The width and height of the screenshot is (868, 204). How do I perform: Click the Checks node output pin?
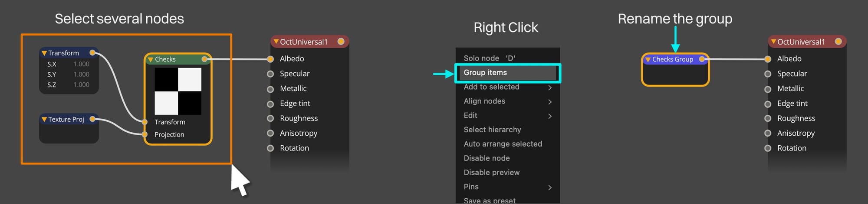coord(204,59)
